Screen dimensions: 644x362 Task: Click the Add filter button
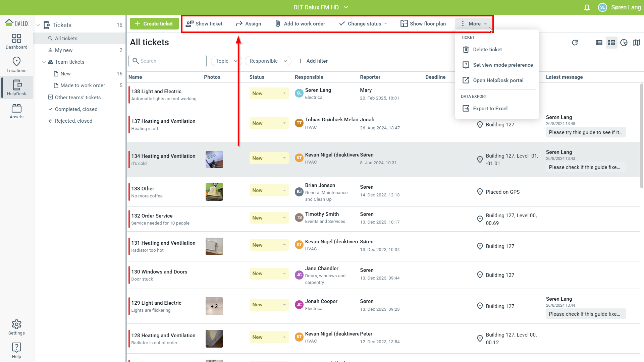[313, 61]
